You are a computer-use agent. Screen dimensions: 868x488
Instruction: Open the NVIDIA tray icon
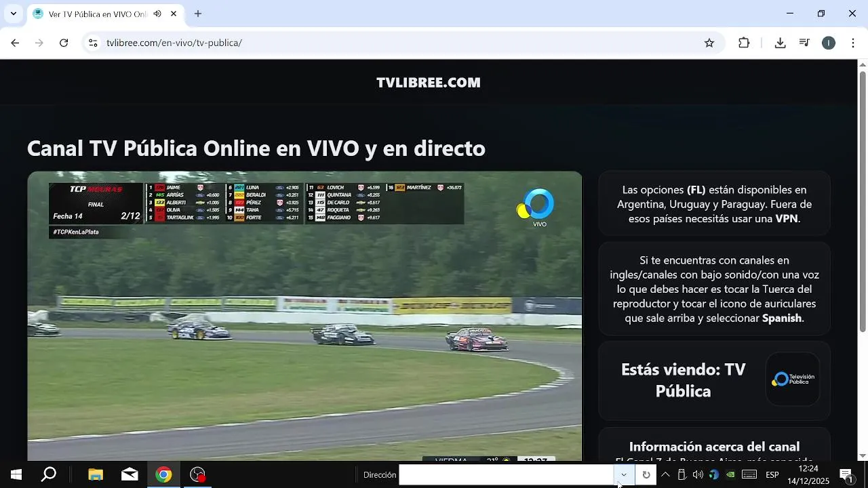(x=730, y=474)
